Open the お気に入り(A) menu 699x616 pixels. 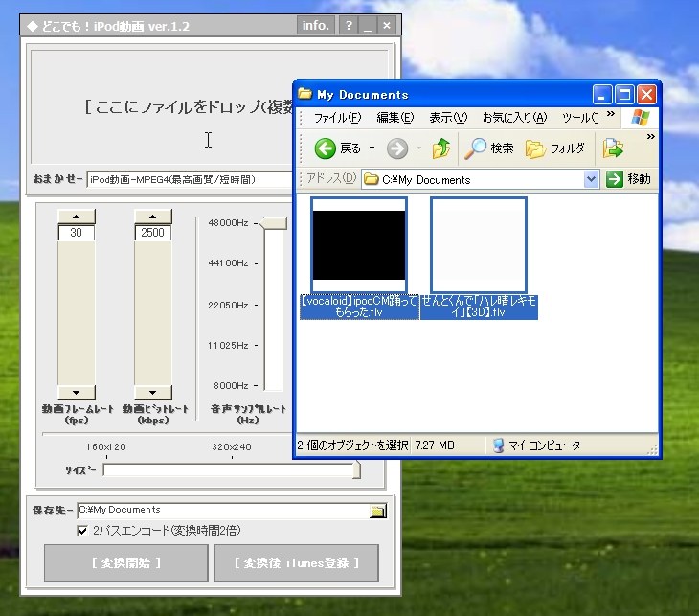click(x=514, y=118)
